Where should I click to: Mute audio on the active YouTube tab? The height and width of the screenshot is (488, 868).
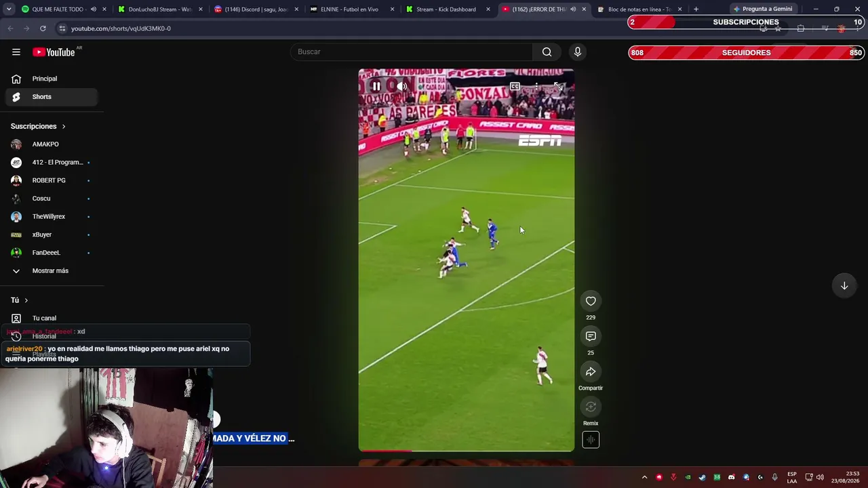coord(573,9)
